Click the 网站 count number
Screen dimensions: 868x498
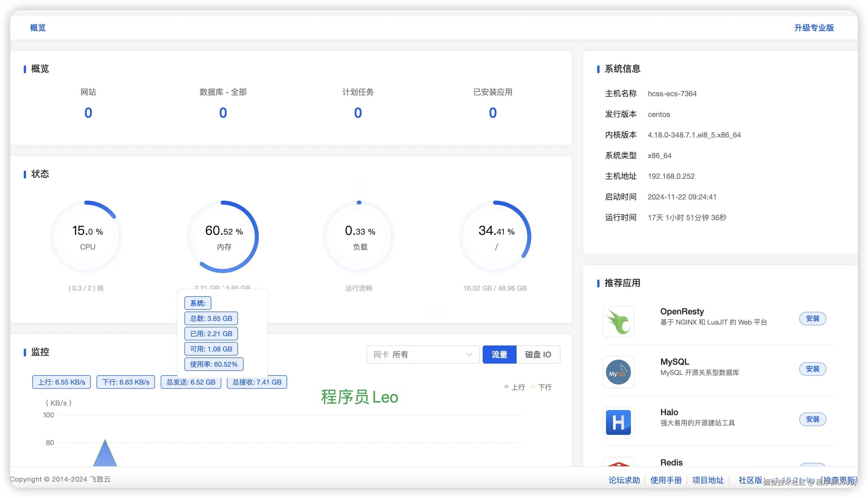(88, 113)
